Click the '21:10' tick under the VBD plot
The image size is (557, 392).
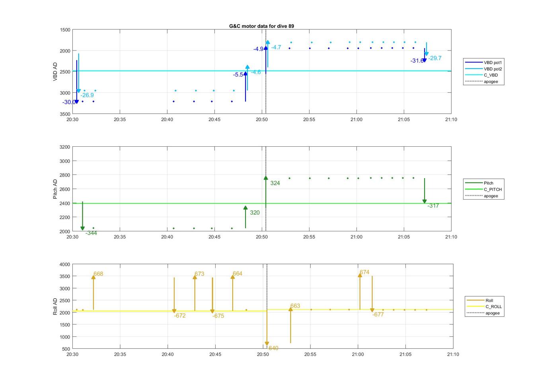click(451, 119)
